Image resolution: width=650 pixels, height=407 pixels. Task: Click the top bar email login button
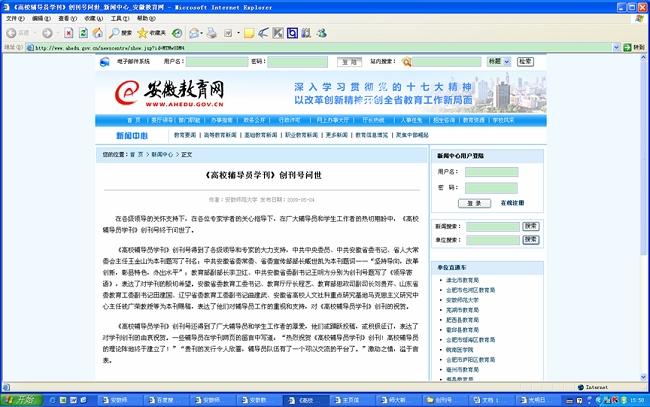(349, 62)
